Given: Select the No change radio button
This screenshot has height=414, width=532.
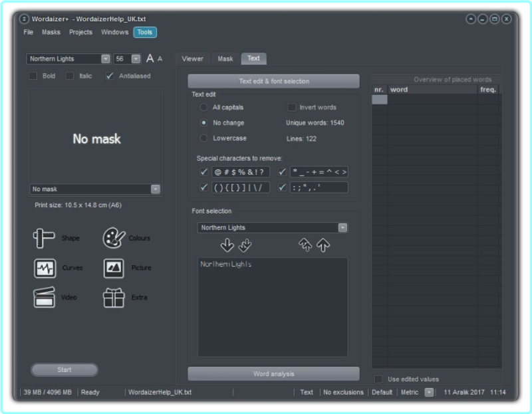Looking at the screenshot, I should point(203,123).
